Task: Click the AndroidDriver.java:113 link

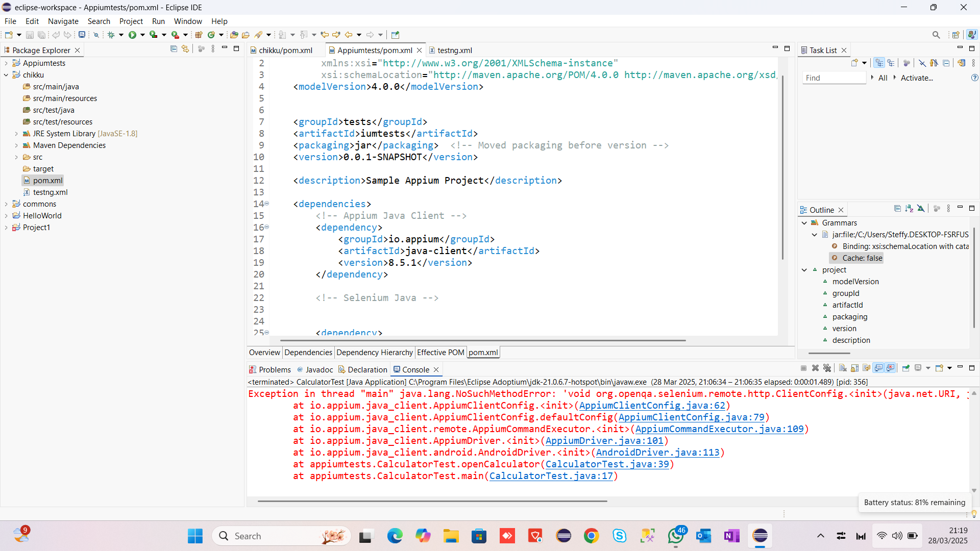Action: (657, 453)
